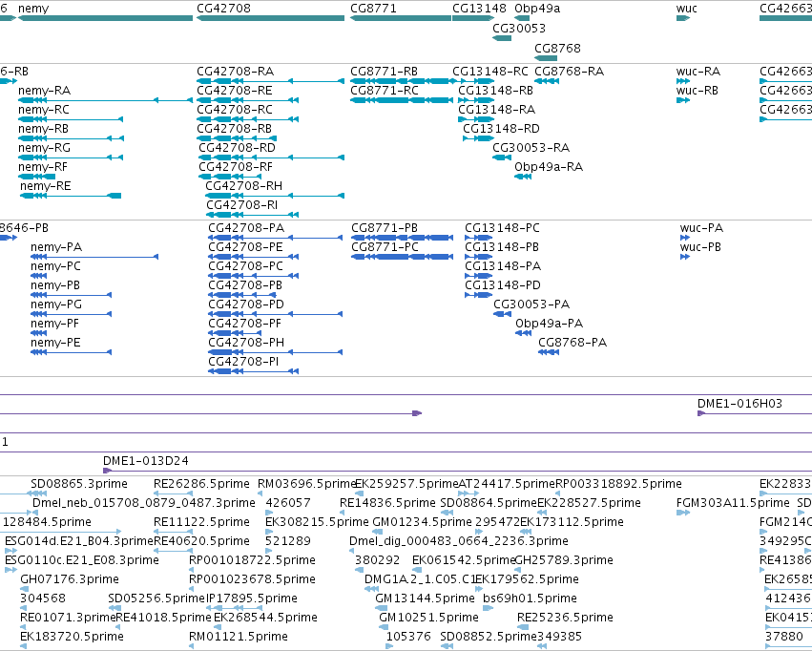Select EST Dmel_dig_000483_0664_2236.3prime
The height and width of the screenshot is (651, 812).
coord(459,540)
